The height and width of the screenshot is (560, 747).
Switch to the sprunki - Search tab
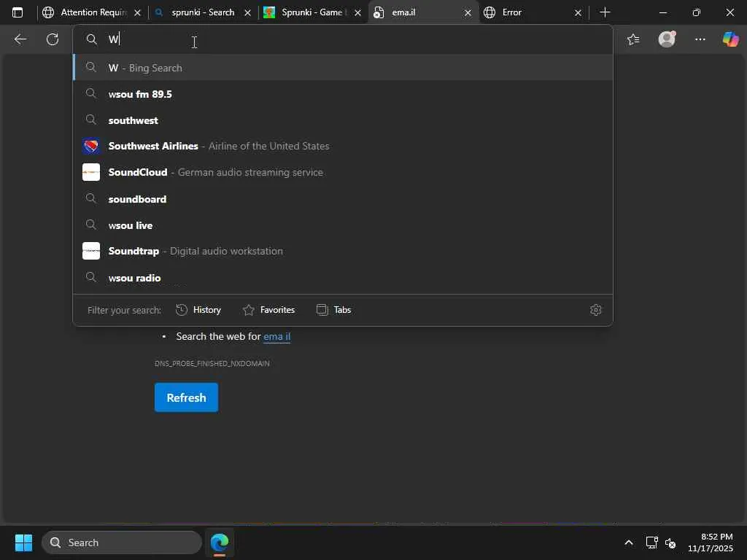(x=203, y=12)
